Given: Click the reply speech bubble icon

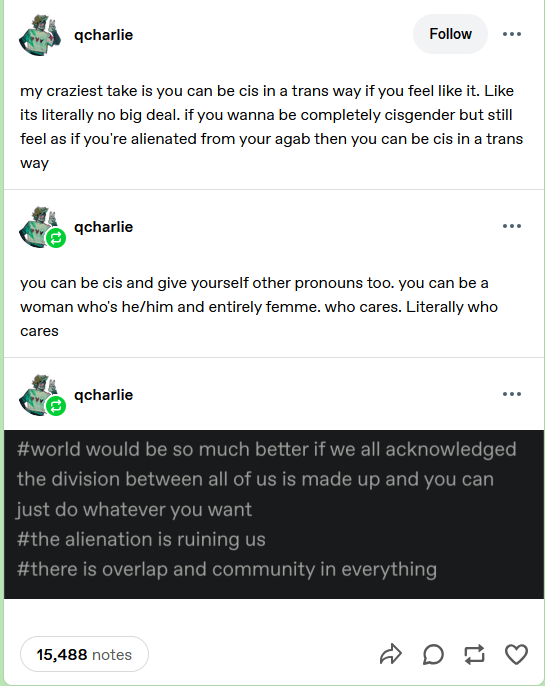Looking at the screenshot, I should pyautogui.click(x=433, y=654).
